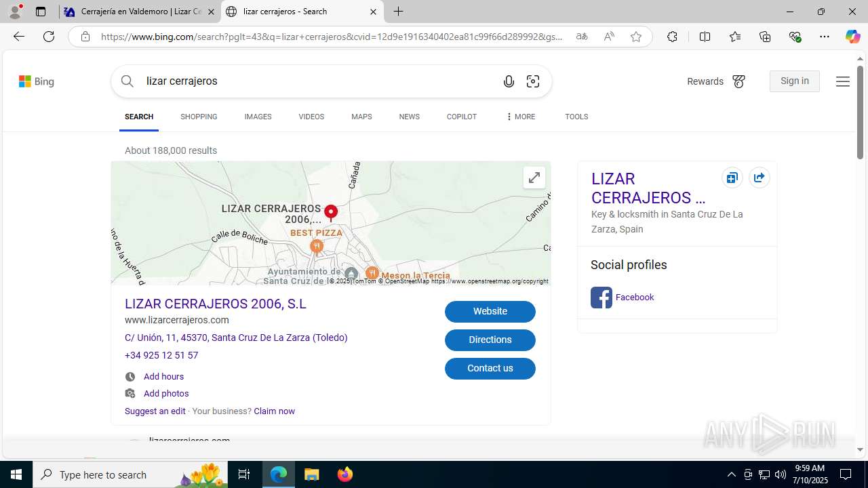The image size is (868, 488).
Task: Open the C/ Unión, 11 address link
Action: pyautogui.click(x=236, y=338)
